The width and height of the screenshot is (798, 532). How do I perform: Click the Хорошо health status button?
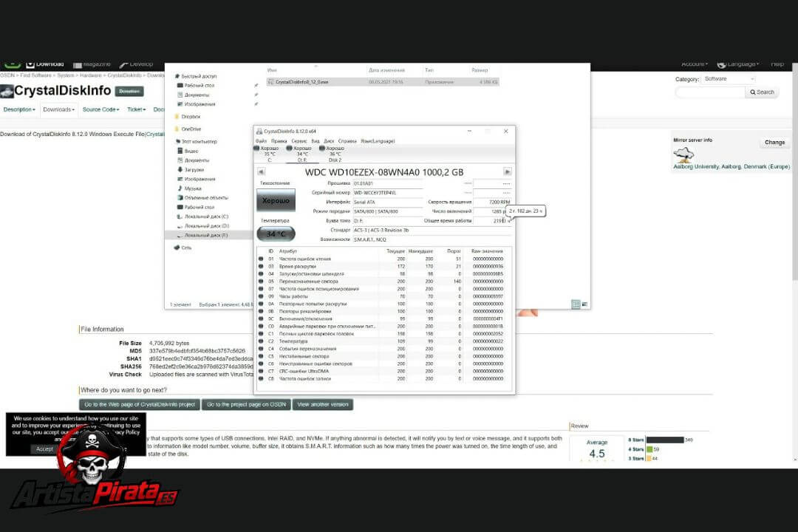276,200
